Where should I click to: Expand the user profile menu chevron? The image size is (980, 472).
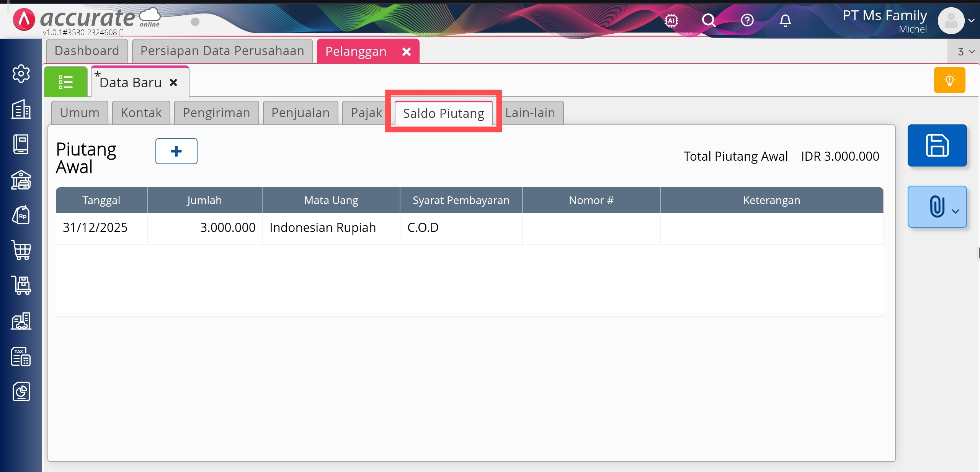(971, 21)
